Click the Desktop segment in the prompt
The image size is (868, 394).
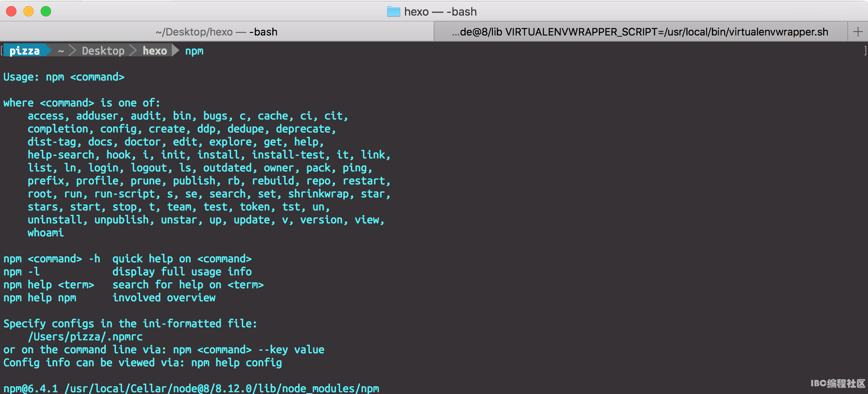pos(103,51)
